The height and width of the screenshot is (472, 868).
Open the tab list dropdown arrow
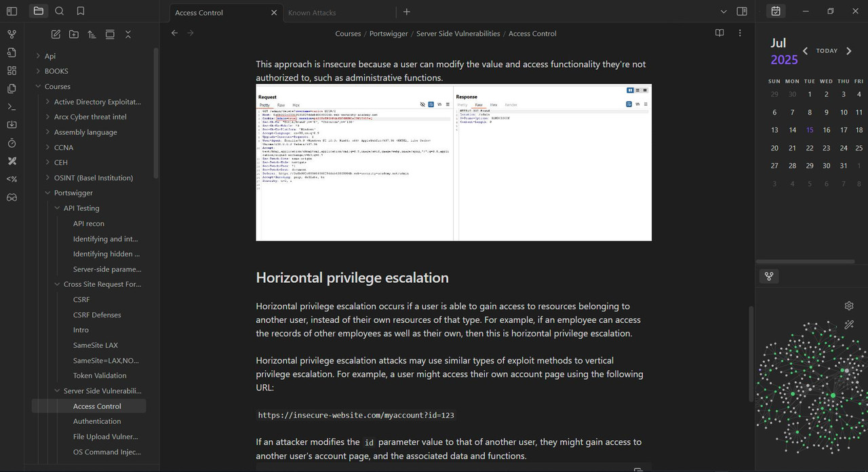tap(724, 12)
